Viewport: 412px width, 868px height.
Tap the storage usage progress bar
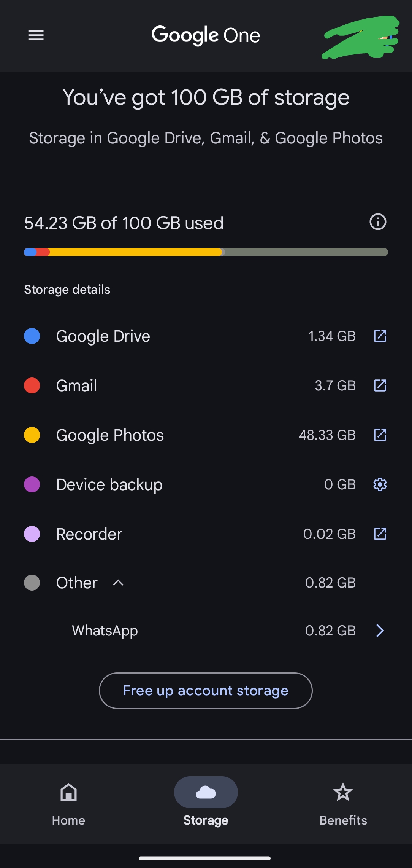click(206, 252)
